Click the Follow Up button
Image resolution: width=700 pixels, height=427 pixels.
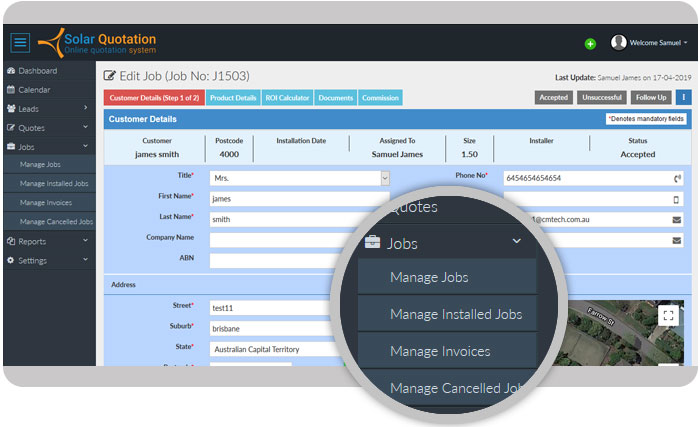(651, 97)
